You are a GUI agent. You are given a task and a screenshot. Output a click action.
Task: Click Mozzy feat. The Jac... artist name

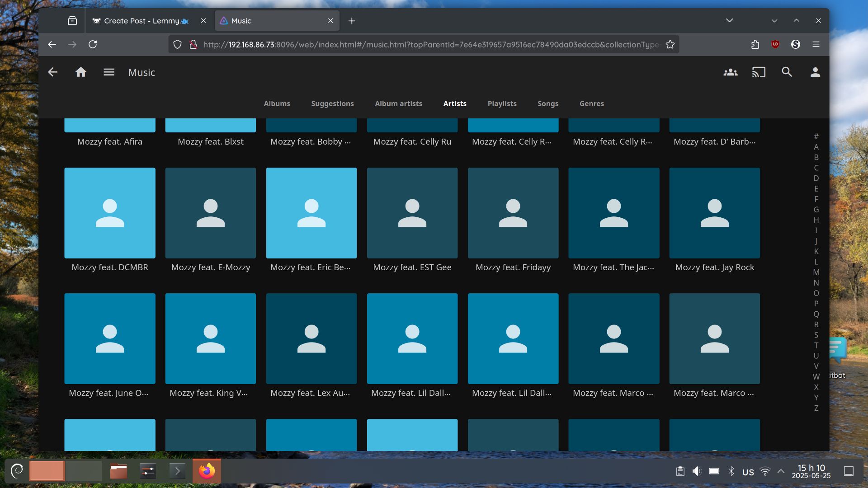[613, 267]
